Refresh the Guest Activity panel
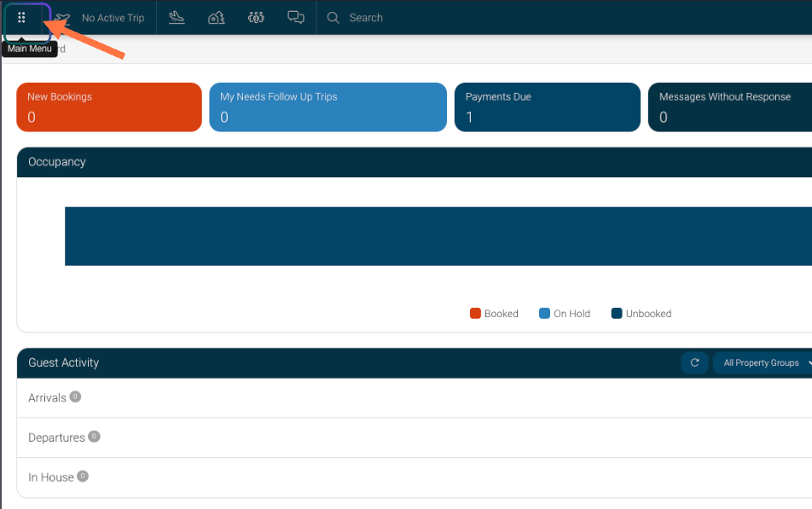Screen dimensions: 812x509 coord(695,363)
